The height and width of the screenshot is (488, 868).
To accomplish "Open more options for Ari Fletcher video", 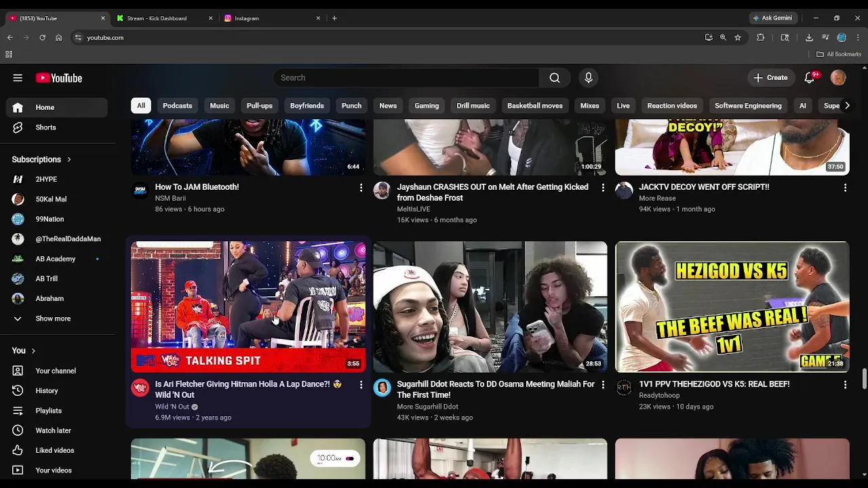I will point(361,385).
